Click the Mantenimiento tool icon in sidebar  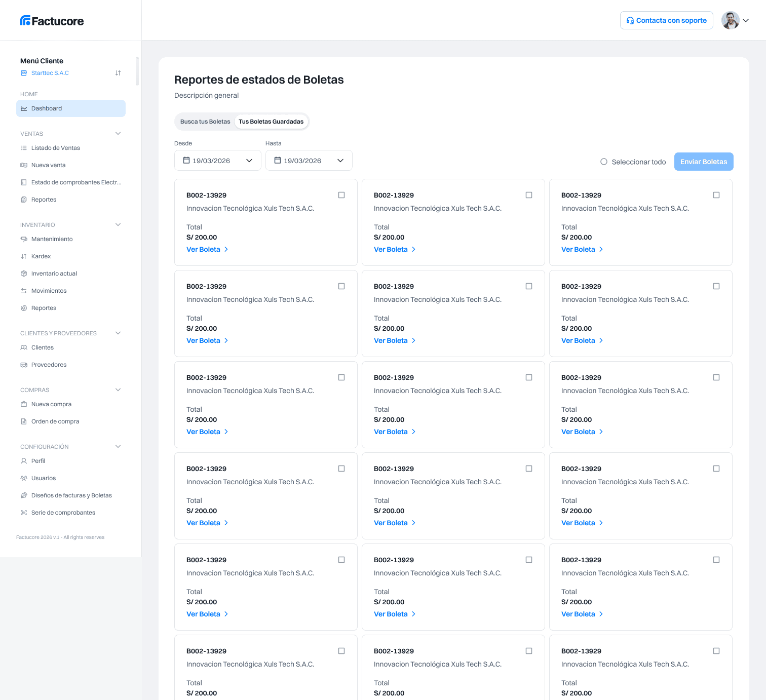click(24, 239)
